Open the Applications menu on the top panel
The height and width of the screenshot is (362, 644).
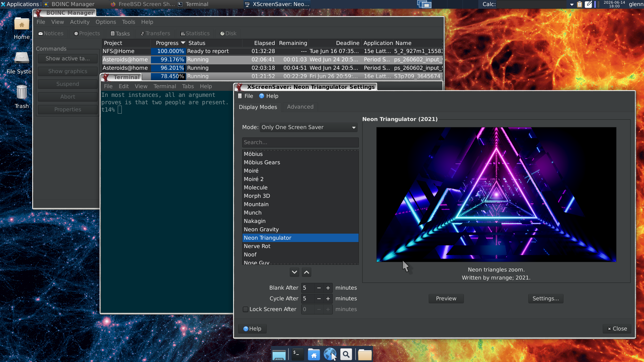click(20, 4)
